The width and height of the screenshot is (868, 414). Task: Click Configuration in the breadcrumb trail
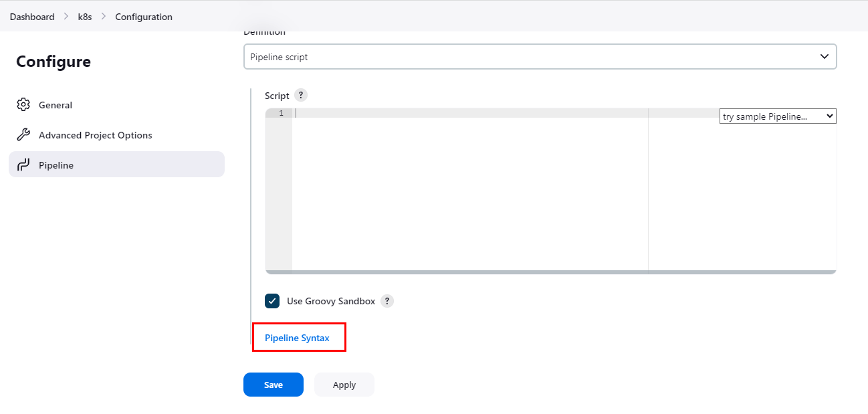pos(144,16)
